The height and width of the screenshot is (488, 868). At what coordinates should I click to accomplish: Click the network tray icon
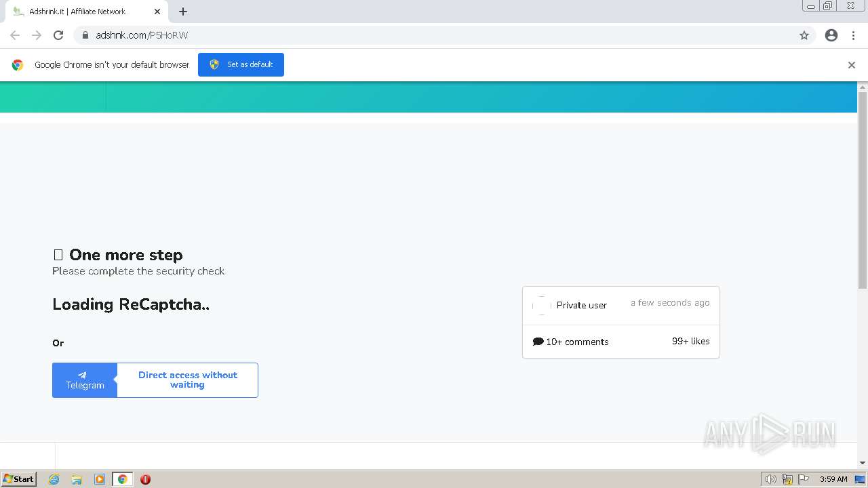point(787,479)
